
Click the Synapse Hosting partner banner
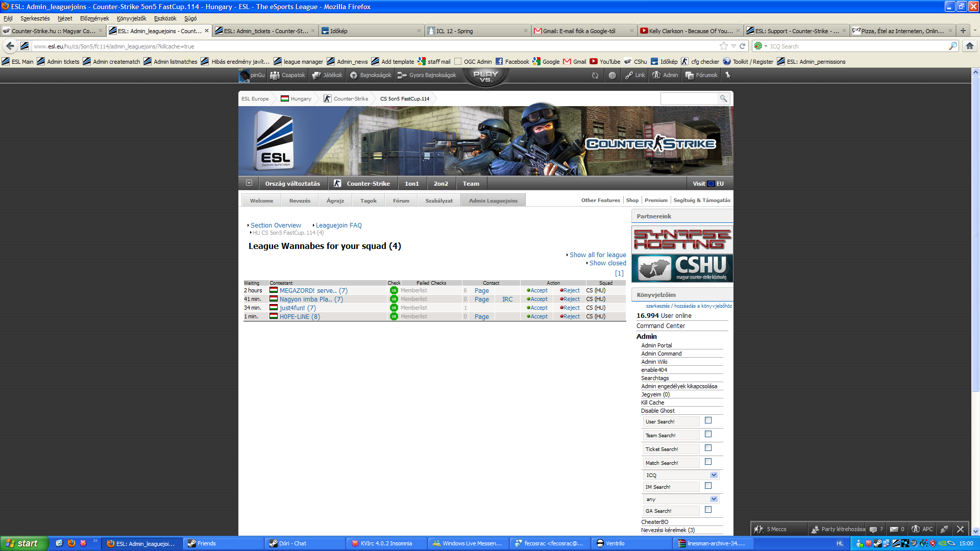(682, 239)
